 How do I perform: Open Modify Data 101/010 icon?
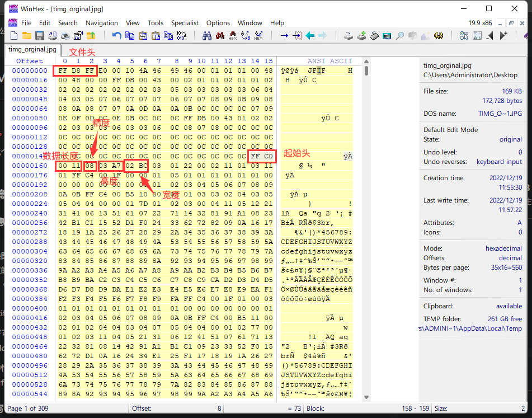(x=181, y=35)
